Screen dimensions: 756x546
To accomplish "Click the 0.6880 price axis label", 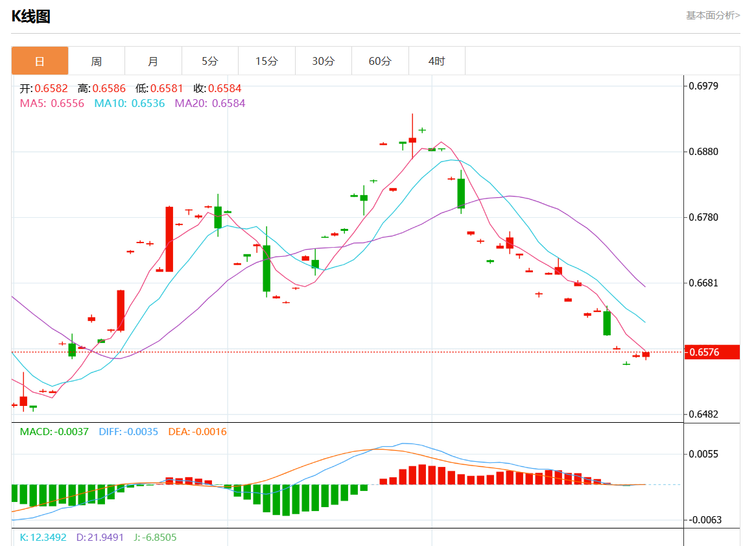I will (703, 152).
